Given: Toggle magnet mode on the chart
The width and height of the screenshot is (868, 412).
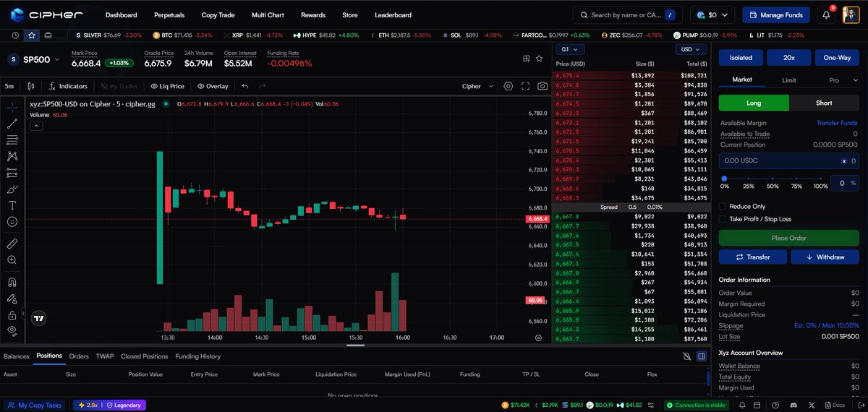Looking at the screenshot, I should click(x=12, y=283).
